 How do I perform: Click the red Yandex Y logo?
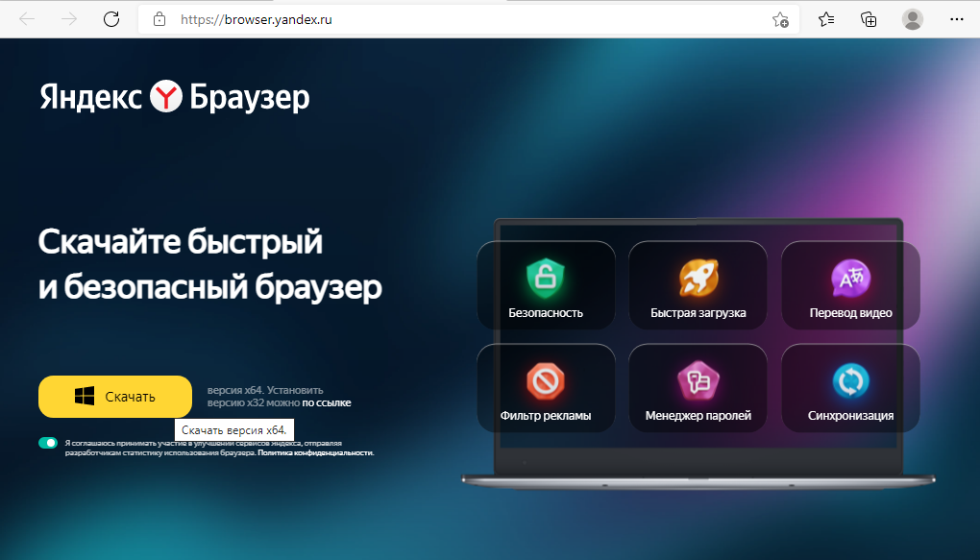click(x=165, y=96)
